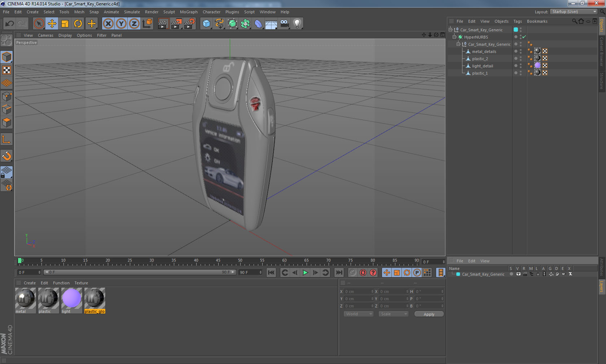Toggle Z axis lock
The image size is (606, 364).
pyautogui.click(x=134, y=24)
